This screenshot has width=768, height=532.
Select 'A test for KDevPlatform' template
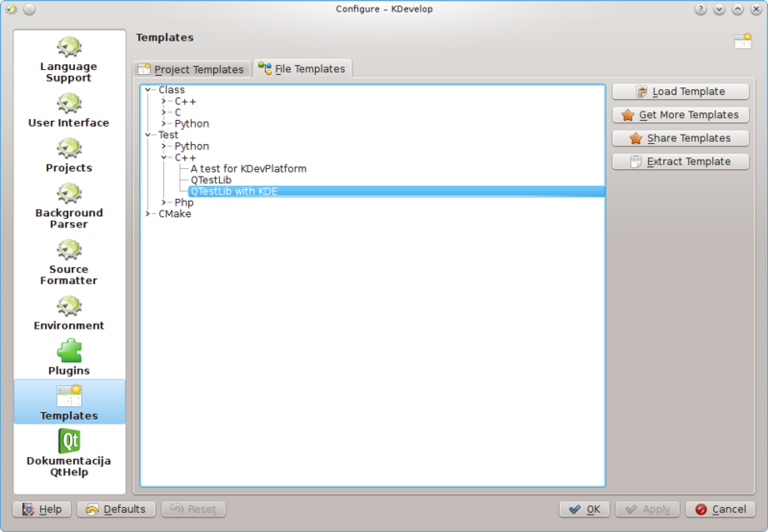pos(249,168)
